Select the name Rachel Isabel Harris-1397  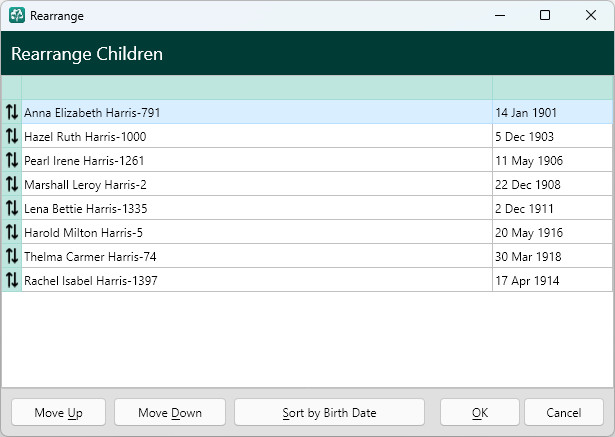[91, 280]
